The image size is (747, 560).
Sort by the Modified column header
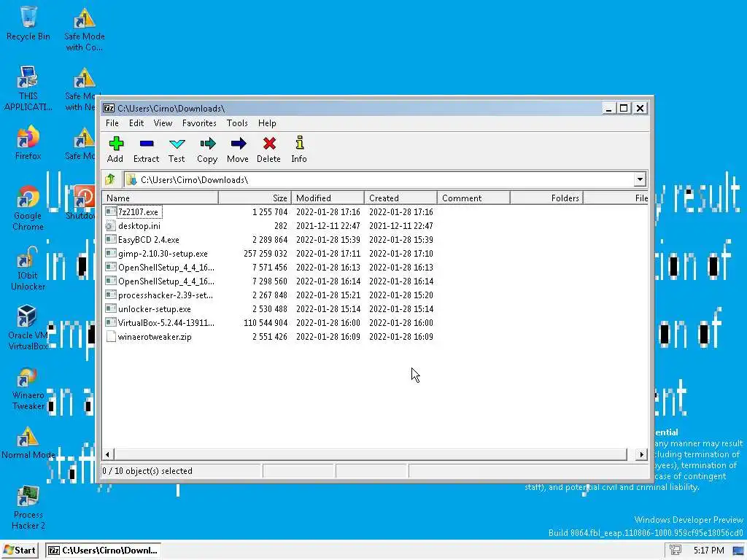328,198
